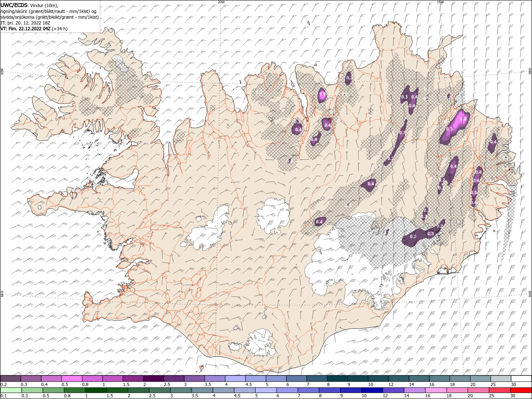532x399 pixels.
Task: Pick the 3.5 gray-blue swatch, rain legend
Action: tap(202, 390)
